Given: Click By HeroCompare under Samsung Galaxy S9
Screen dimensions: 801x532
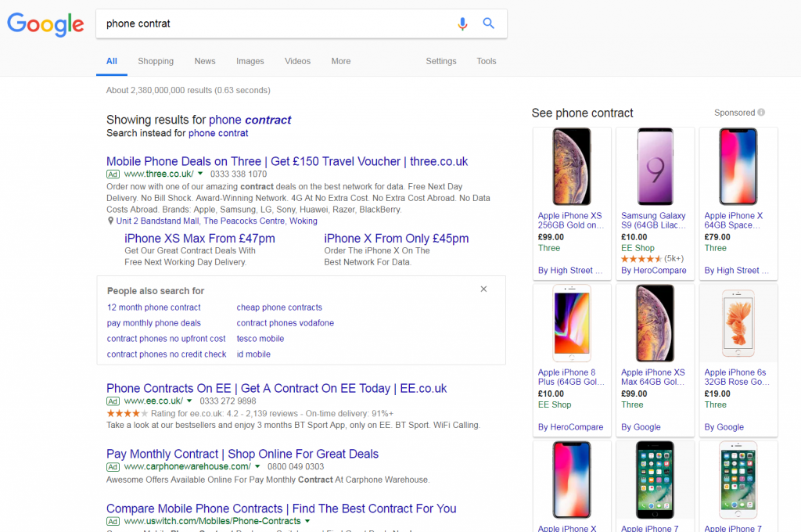Looking at the screenshot, I should click(654, 271).
